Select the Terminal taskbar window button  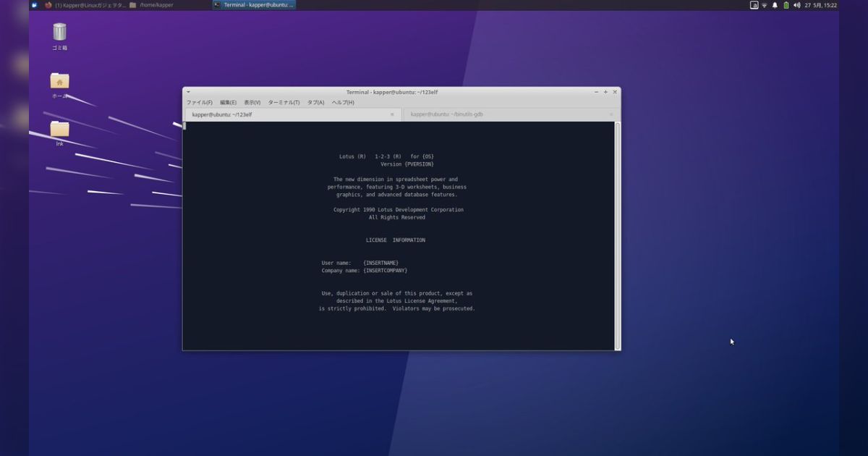(x=254, y=5)
